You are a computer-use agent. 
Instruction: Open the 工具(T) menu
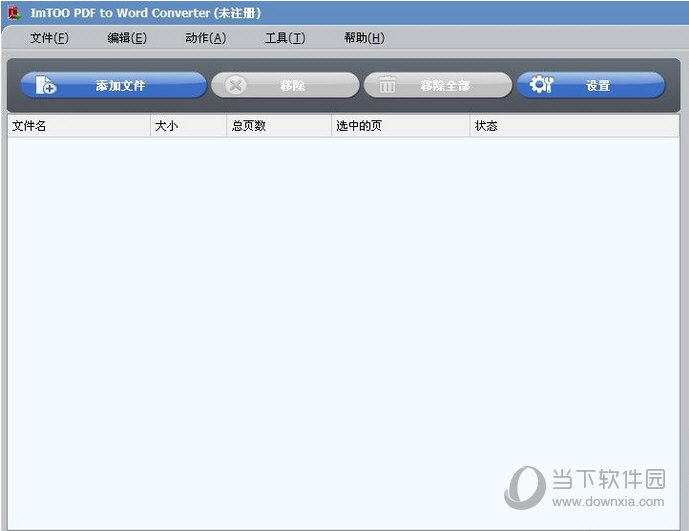(285, 38)
